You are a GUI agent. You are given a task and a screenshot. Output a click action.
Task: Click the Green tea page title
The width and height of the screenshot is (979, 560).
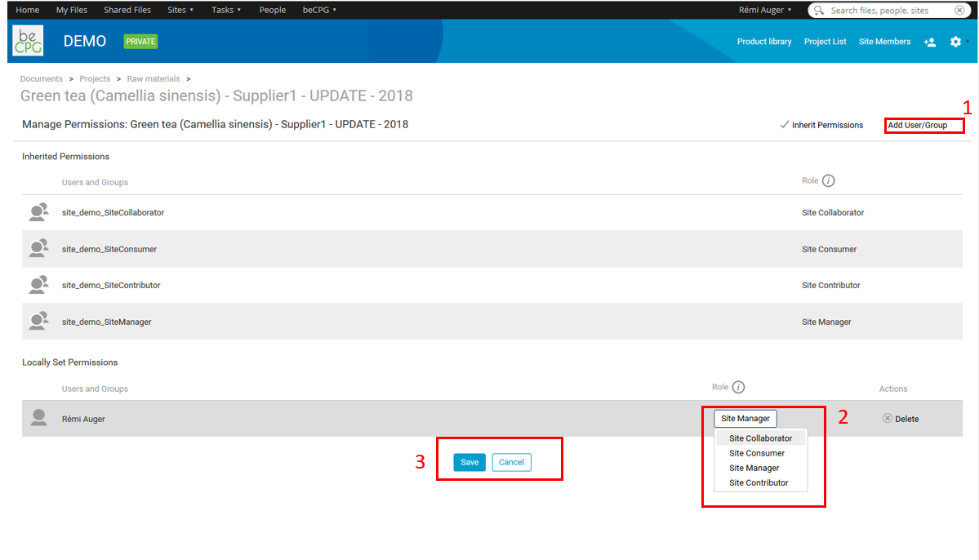click(x=216, y=96)
